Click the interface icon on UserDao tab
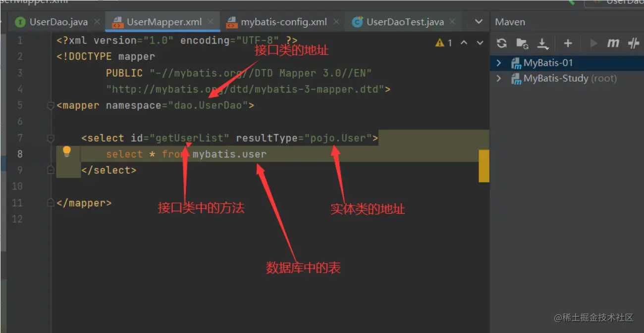 tap(20, 22)
